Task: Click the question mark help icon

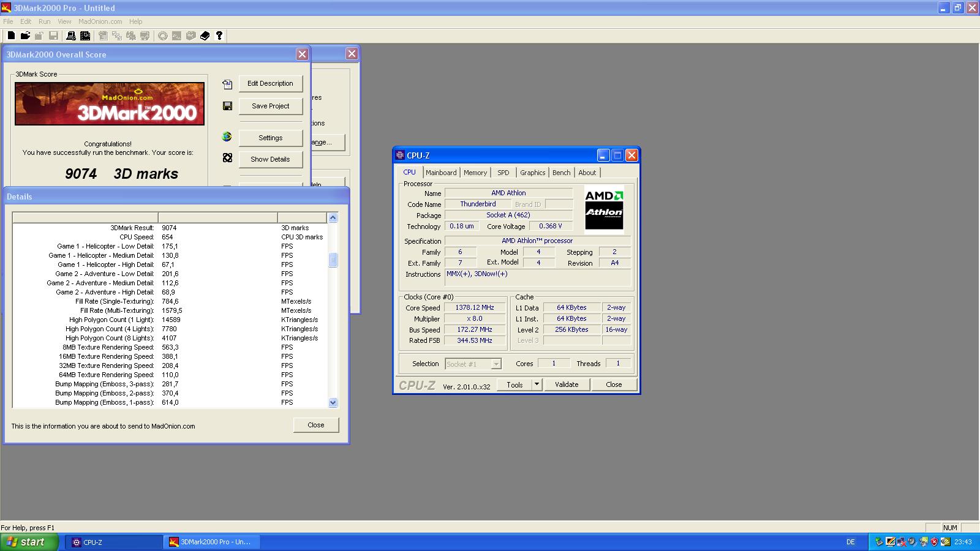Action: (219, 36)
